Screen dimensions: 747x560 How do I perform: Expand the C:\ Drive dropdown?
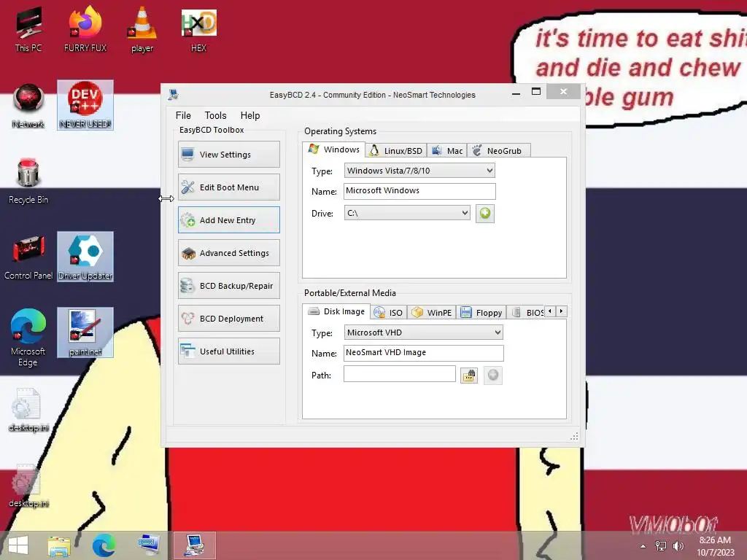[x=407, y=213]
